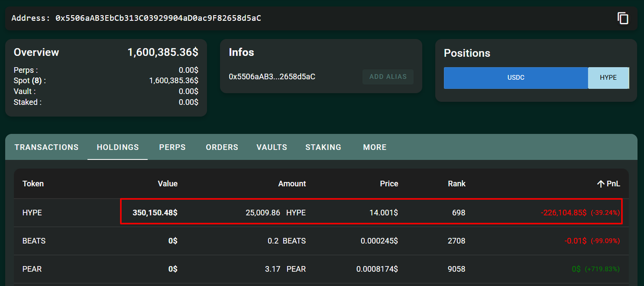Click the PEAR amount 3.17
The image size is (644, 286).
coord(273,269)
